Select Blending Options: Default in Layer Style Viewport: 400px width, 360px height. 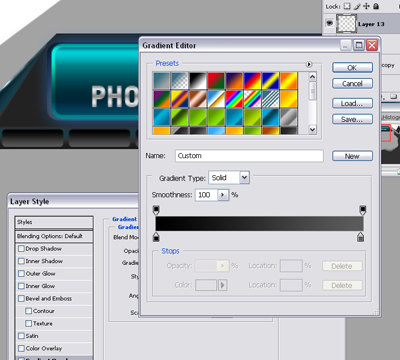(54, 236)
